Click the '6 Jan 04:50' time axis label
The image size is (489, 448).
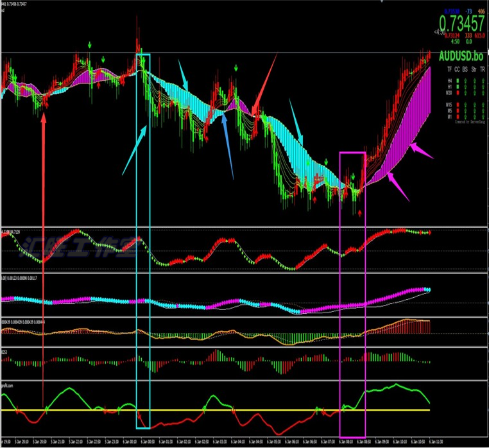(255, 442)
